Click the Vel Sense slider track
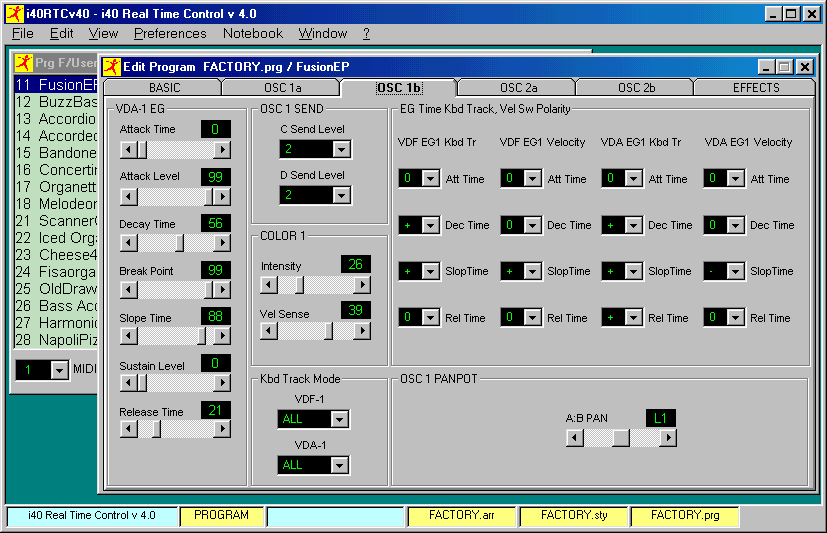827x533 pixels. click(300, 331)
